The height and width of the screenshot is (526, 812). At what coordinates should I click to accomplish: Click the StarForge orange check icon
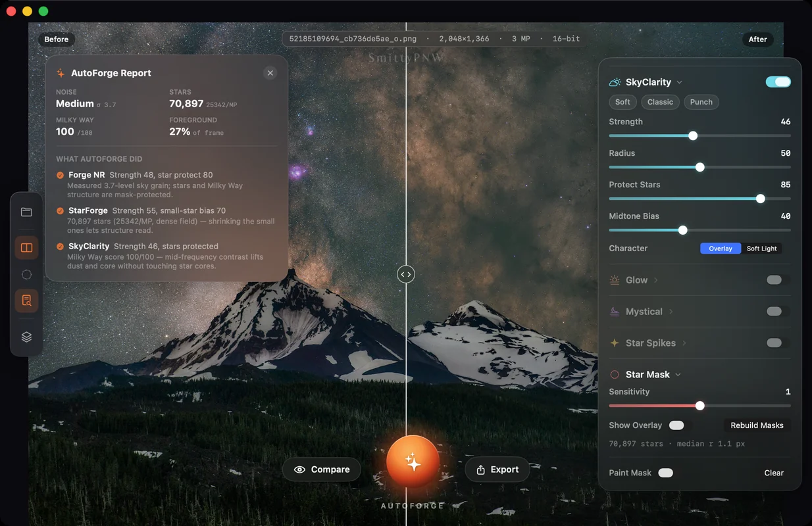point(60,210)
